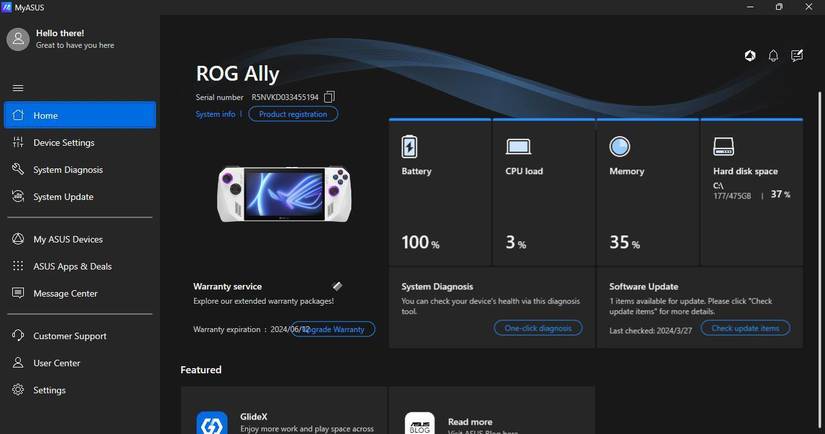Collapse the sidebar with hamburger icon
Image resolution: width=825 pixels, height=434 pixels.
18,88
